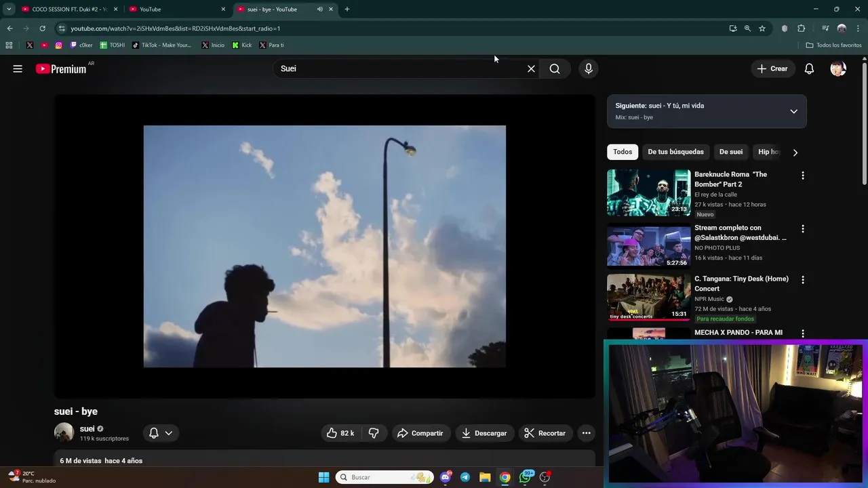Image resolution: width=868 pixels, height=488 pixels.
Task: Click the taskbar Buscar search box
Action: click(384, 477)
